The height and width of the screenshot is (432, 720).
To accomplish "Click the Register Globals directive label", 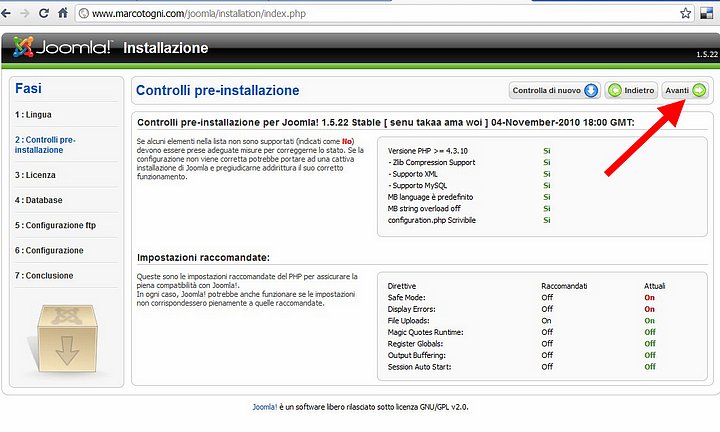I will click(x=416, y=343).
